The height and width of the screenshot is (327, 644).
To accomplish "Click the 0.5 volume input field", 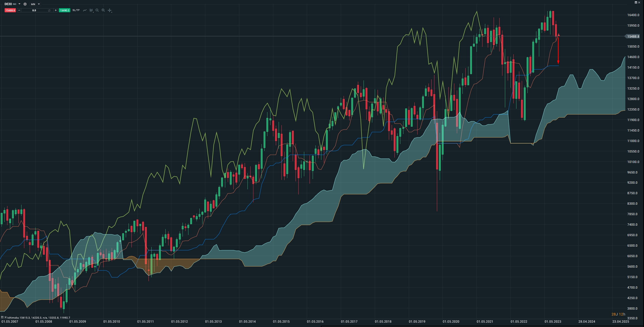I will point(34,10).
